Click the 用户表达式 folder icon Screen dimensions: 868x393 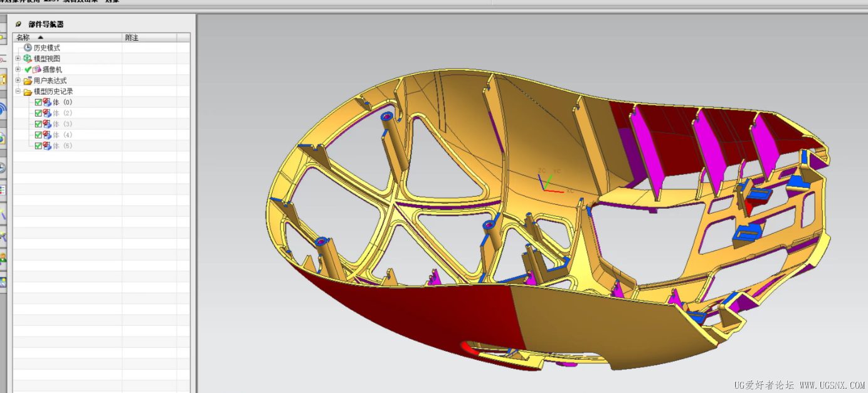pos(28,81)
